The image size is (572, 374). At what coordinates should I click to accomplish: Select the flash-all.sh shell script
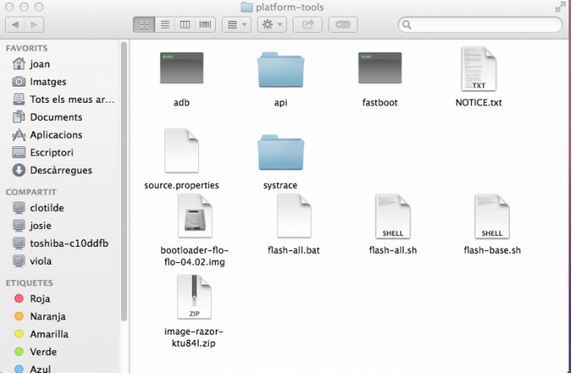pos(393,217)
